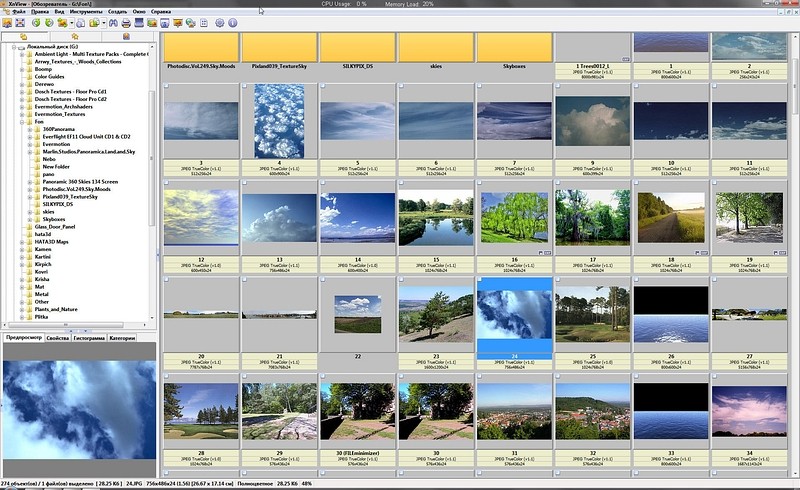Image resolution: width=800 pixels, height=490 pixels.
Task: Tick the checkbox on thumbnail 4
Action: 244,87
